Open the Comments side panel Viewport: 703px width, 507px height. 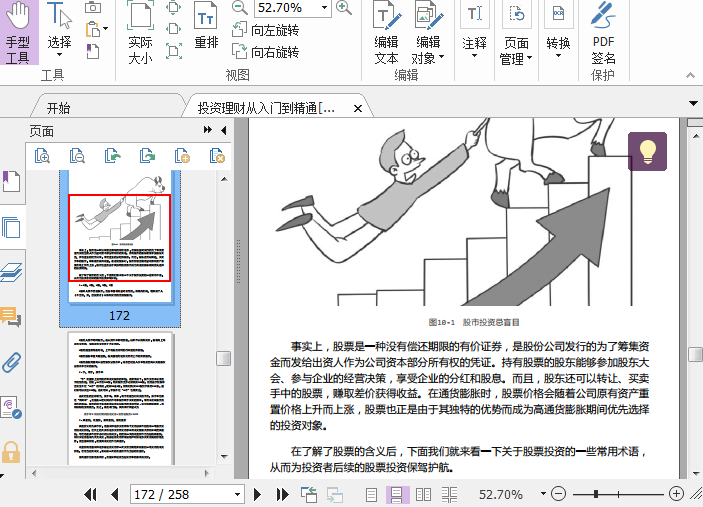[11, 317]
